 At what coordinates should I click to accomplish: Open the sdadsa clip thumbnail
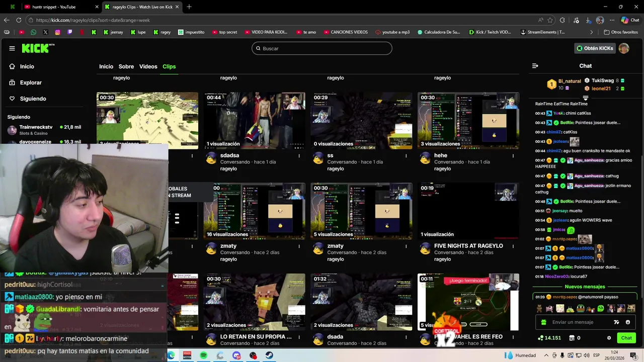(255, 121)
